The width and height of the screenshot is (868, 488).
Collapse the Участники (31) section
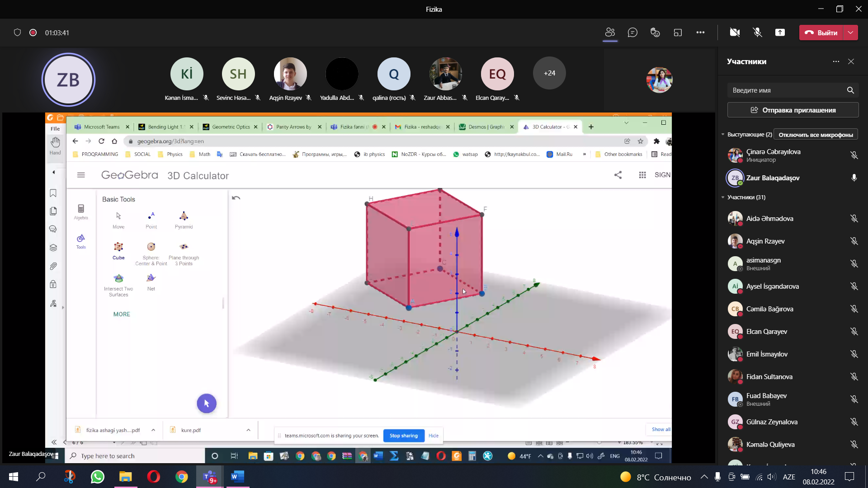tap(723, 197)
